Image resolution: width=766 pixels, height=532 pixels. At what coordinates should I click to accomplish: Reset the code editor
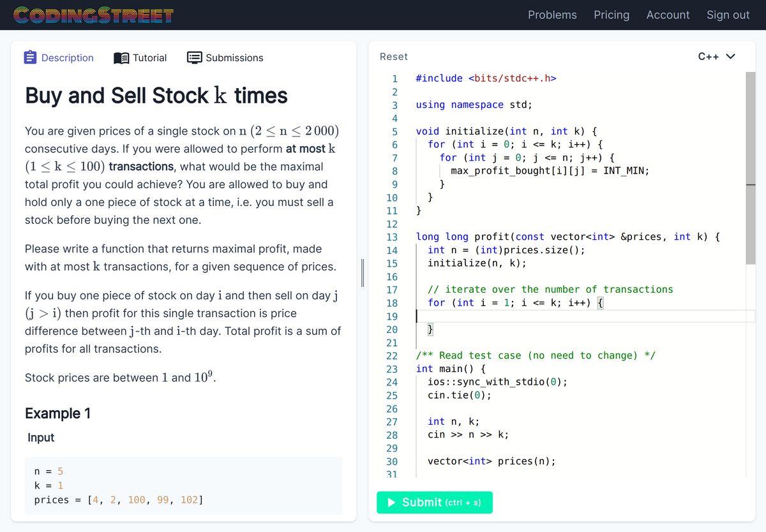coord(393,57)
